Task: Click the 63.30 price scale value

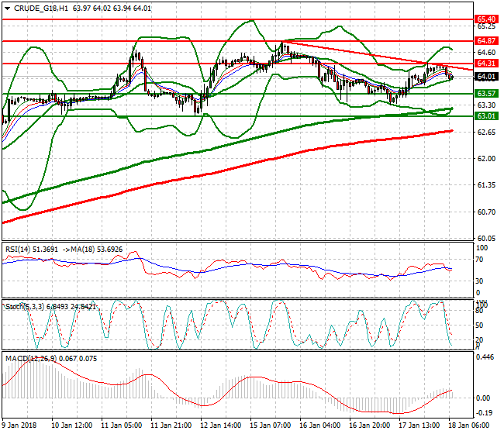Action: (486, 105)
